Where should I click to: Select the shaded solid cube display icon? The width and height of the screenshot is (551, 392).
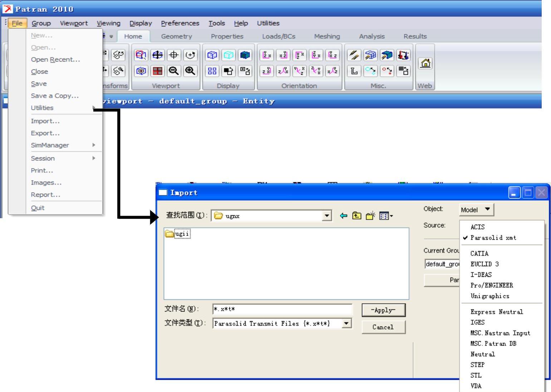click(x=245, y=55)
